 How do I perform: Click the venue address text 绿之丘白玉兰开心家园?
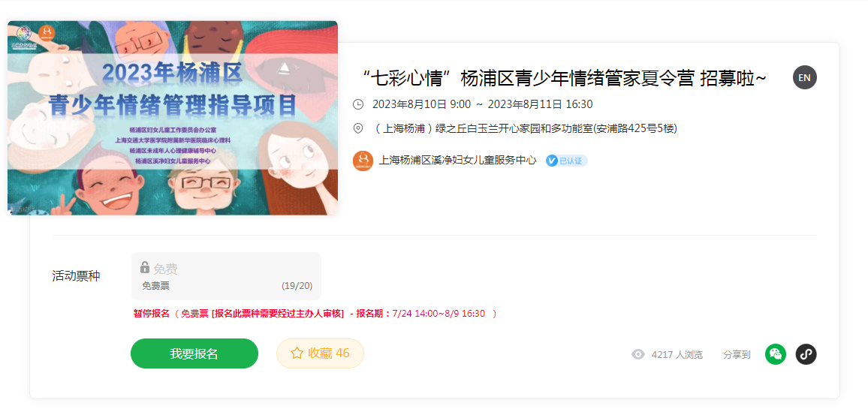point(481,128)
